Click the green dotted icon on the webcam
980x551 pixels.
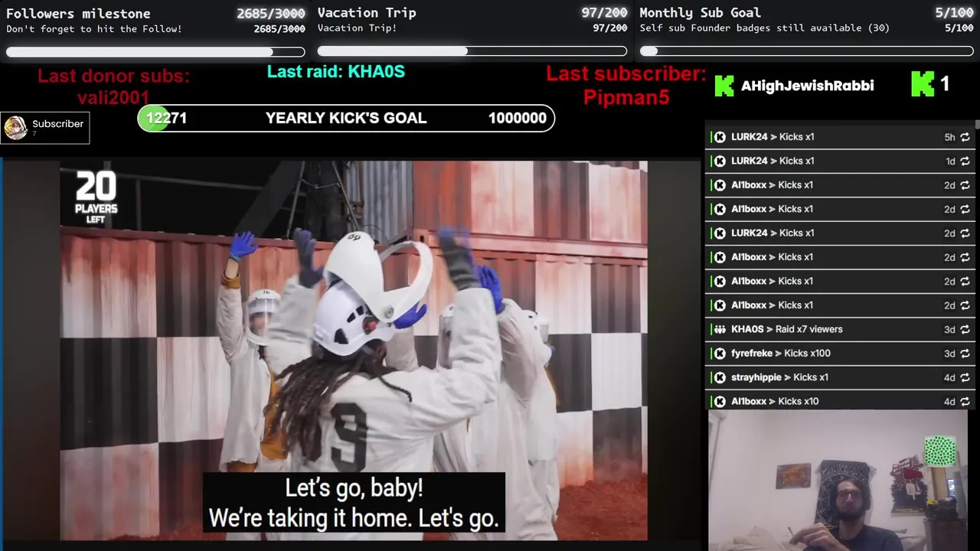(x=939, y=451)
